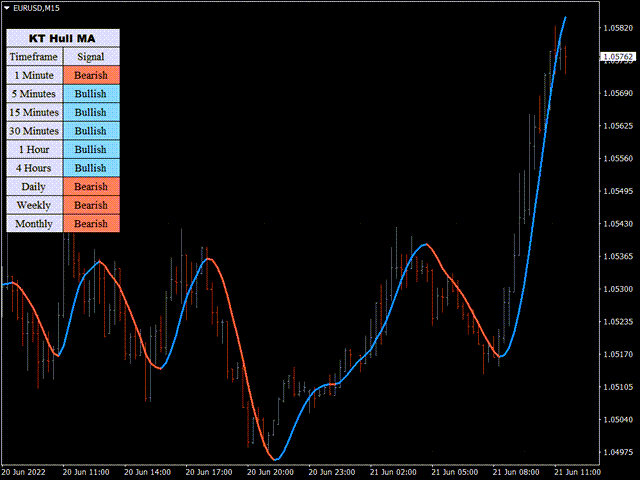Click the 1.05820 price level
Image resolution: width=640 pixels, height=480 pixels.
point(618,28)
